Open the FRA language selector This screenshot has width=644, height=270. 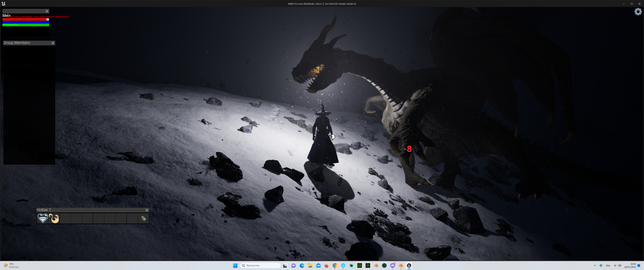pos(608,265)
